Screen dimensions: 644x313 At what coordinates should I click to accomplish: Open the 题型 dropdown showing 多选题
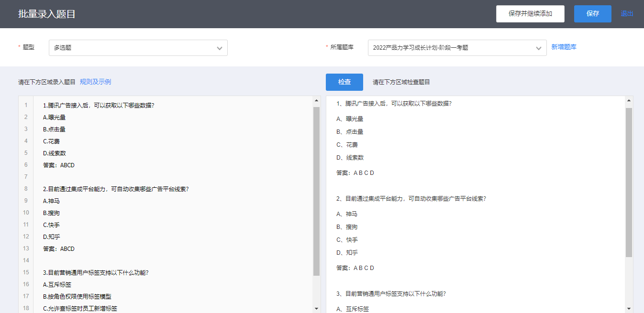[138, 48]
